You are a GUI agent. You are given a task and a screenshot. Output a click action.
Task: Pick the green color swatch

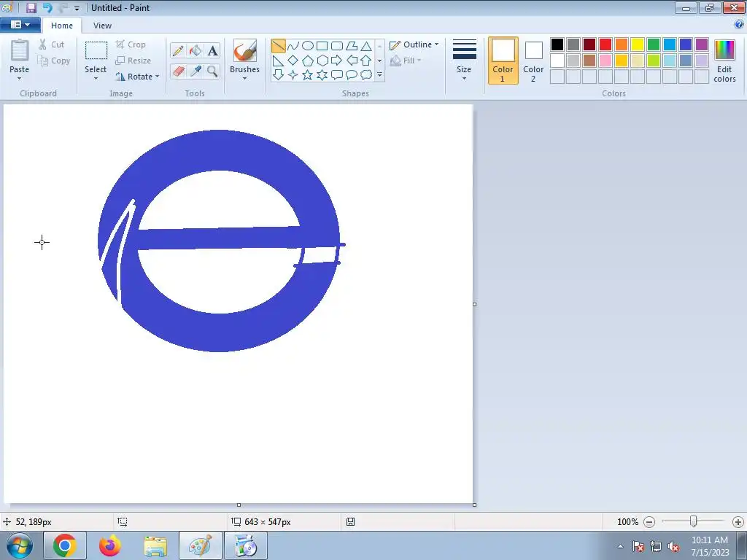pos(654,44)
